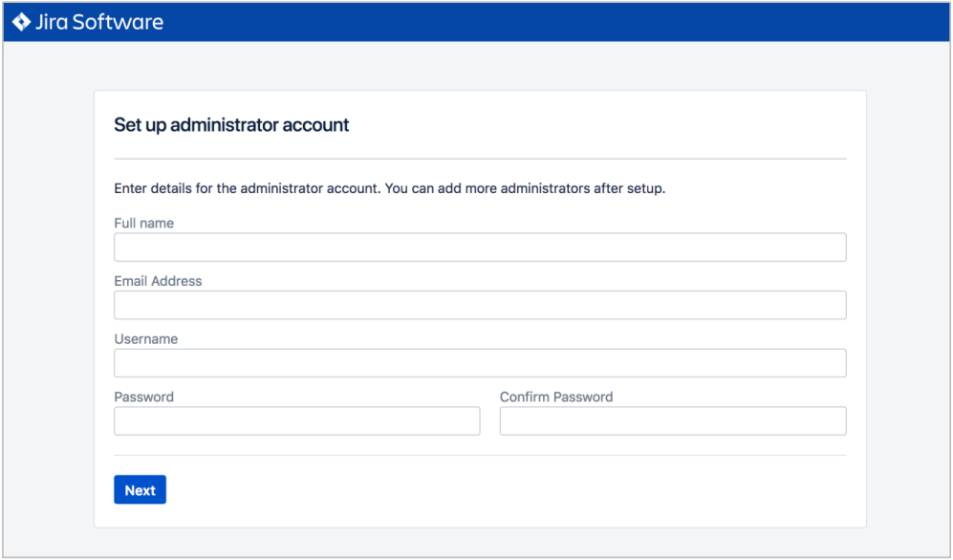The width and height of the screenshot is (953, 560).
Task: Click the blue Next button
Action: (x=140, y=489)
